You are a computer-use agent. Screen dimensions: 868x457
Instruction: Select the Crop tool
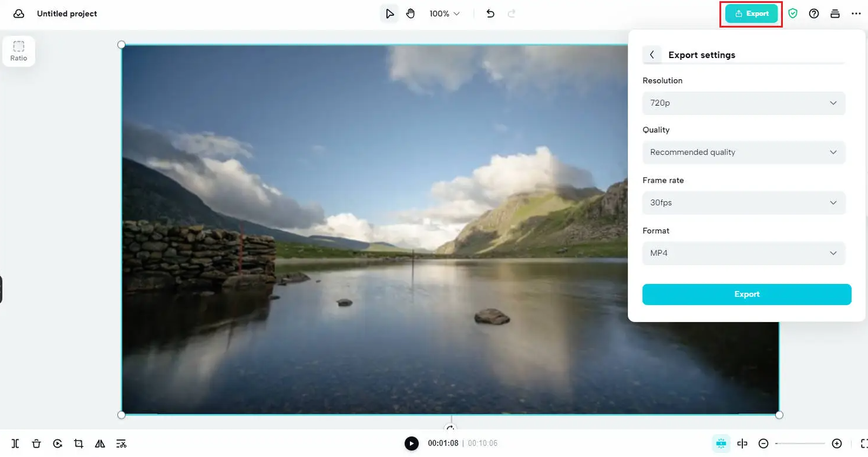(79, 444)
